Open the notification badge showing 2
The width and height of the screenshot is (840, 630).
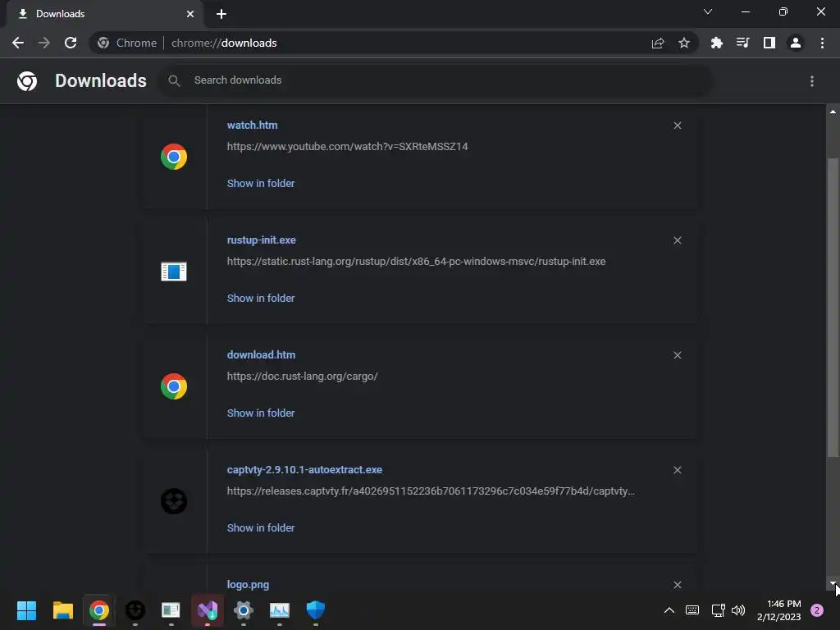817,610
